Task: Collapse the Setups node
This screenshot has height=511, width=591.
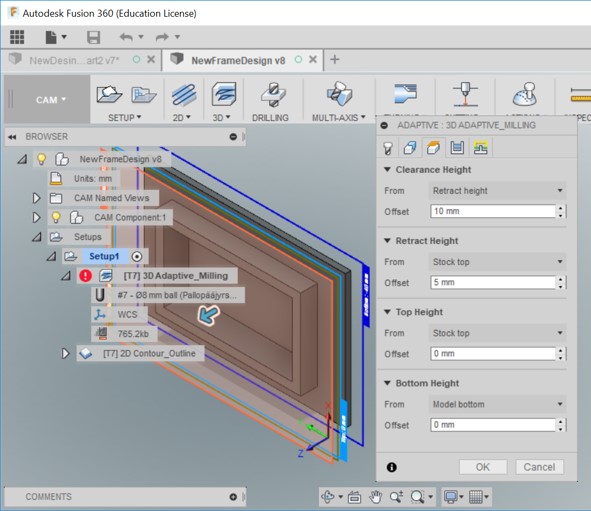Action: point(37,237)
